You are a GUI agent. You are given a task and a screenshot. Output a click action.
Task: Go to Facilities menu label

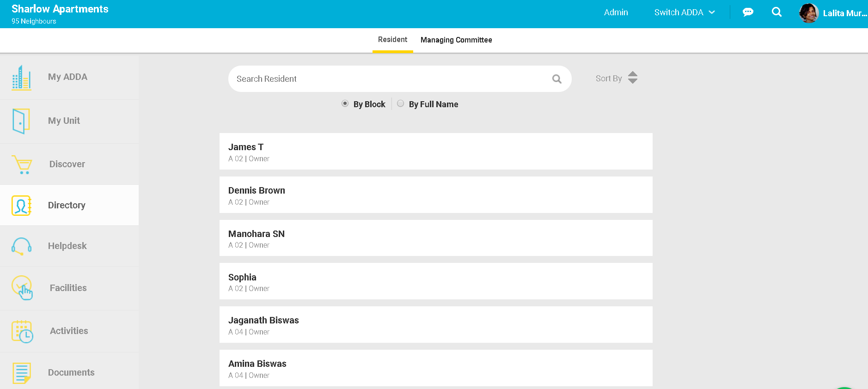[x=68, y=288]
